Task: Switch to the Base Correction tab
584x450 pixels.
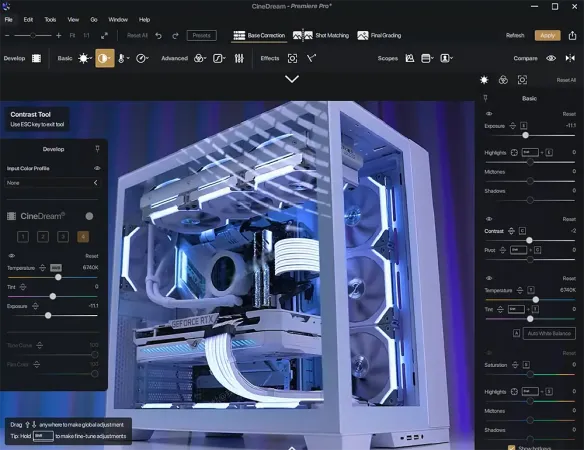Action: 259,35
